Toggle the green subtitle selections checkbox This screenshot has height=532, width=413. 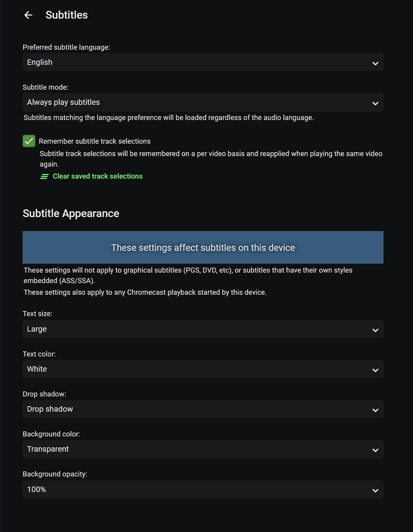point(29,141)
